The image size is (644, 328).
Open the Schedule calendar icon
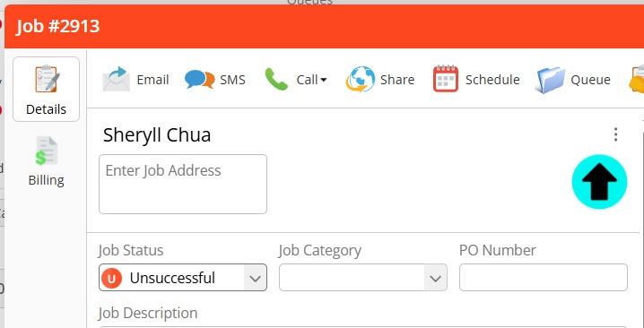(x=446, y=78)
